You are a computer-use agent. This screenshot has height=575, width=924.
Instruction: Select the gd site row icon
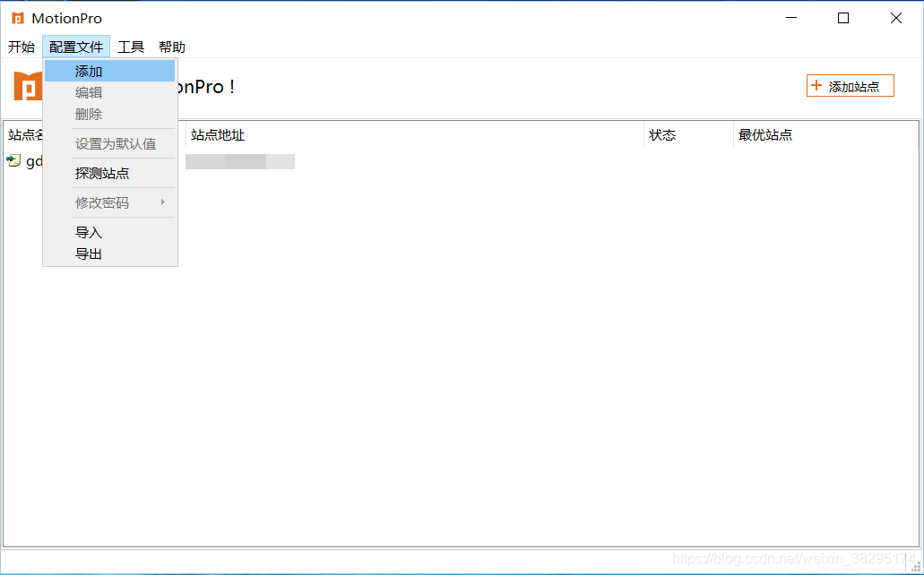(13, 161)
